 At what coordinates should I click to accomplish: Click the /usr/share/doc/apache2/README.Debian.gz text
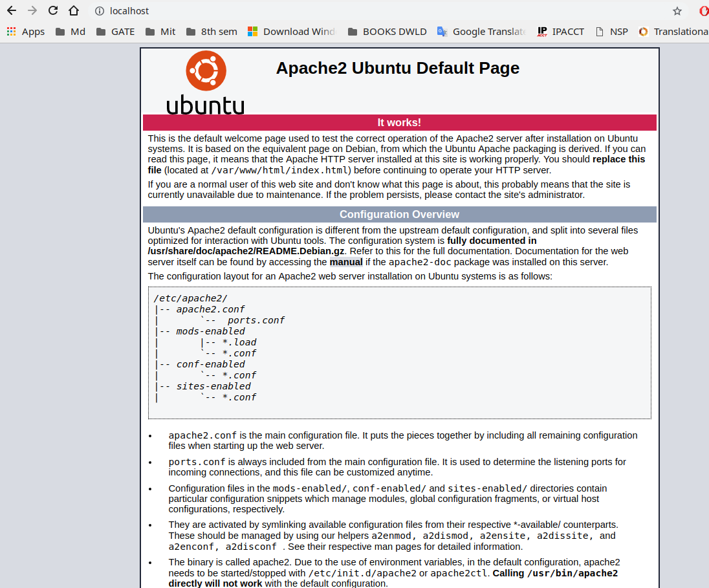[x=246, y=251]
